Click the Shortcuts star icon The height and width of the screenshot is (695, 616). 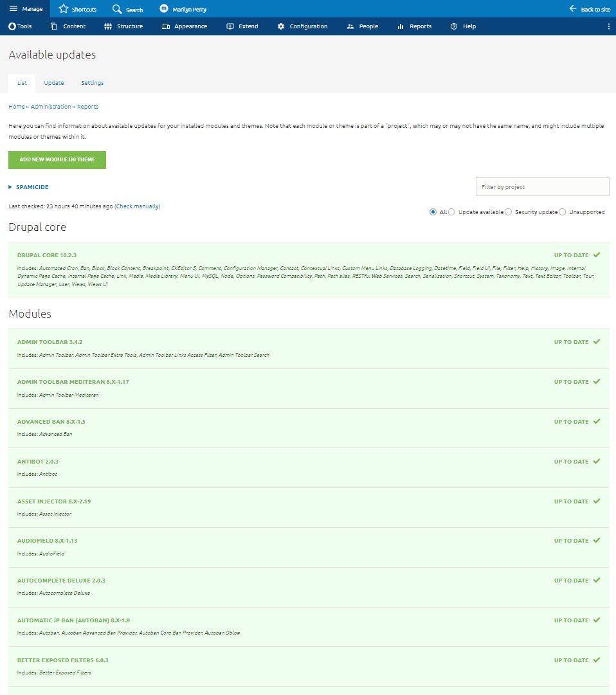(x=64, y=9)
